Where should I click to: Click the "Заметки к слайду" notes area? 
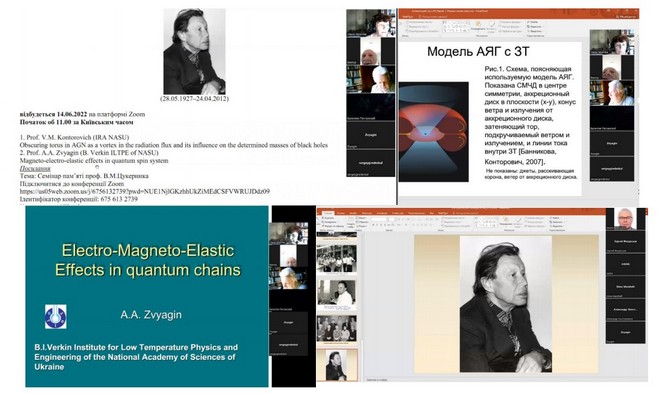point(377,379)
